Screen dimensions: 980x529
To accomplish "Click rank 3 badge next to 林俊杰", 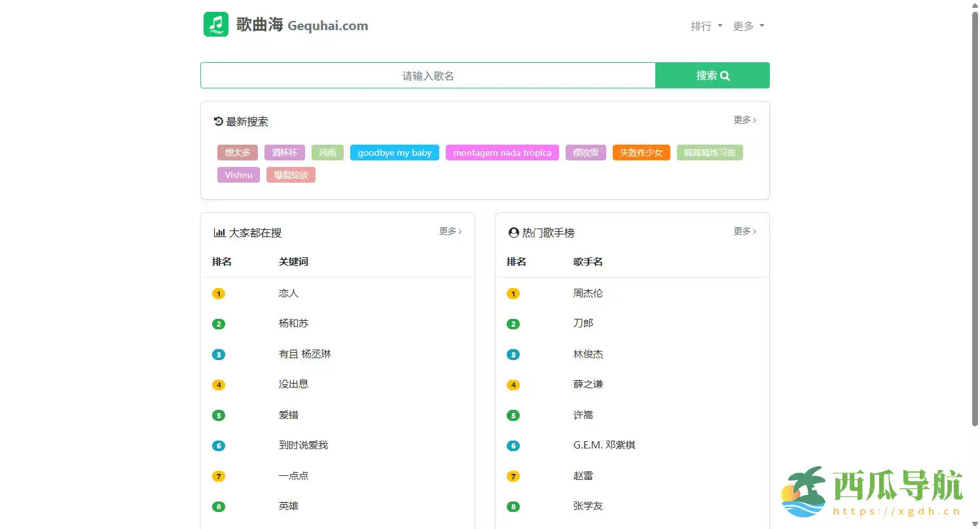I will [x=513, y=355].
